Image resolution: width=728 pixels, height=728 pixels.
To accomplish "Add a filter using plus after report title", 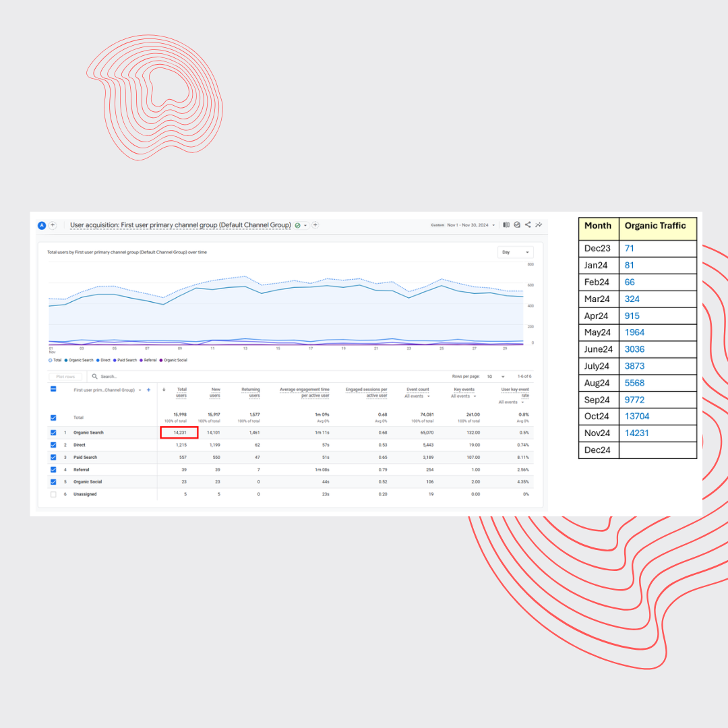I will coord(315,225).
